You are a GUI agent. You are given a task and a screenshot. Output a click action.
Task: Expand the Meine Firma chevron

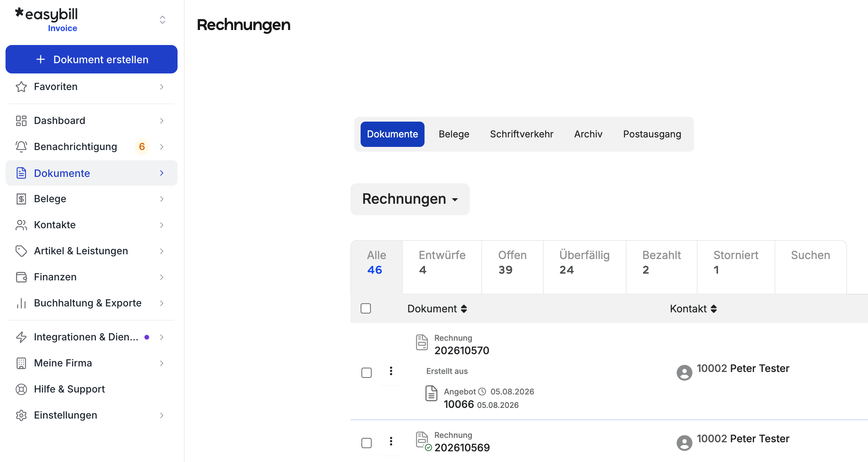click(162, 363)
